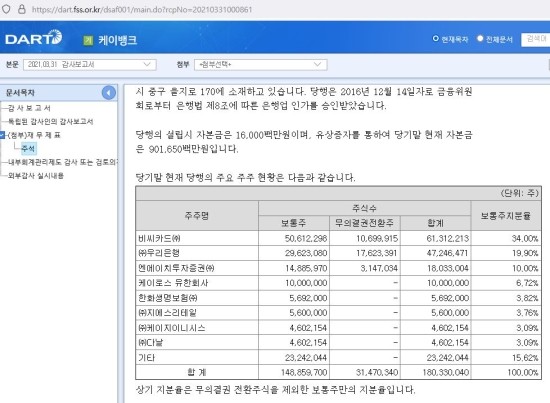Click the 10,699,915 convertible shares value
The image size is (550, 403).
click(x=377, y=239)
